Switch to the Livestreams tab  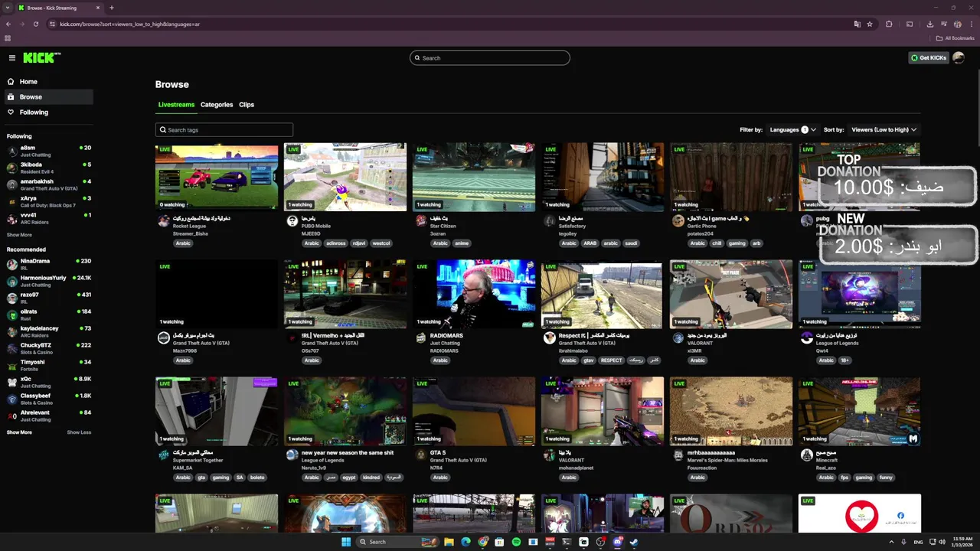[x=176, y=105]
